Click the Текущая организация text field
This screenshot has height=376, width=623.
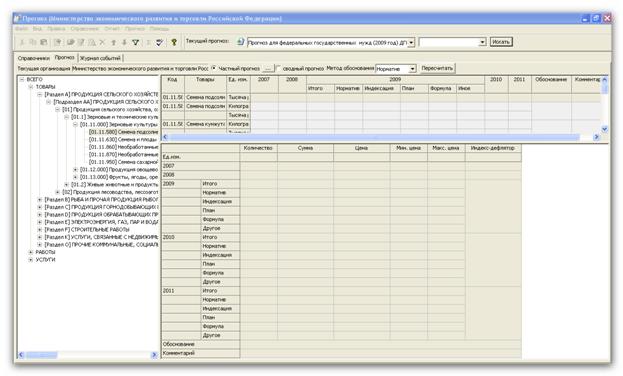[x=140, y=69]
